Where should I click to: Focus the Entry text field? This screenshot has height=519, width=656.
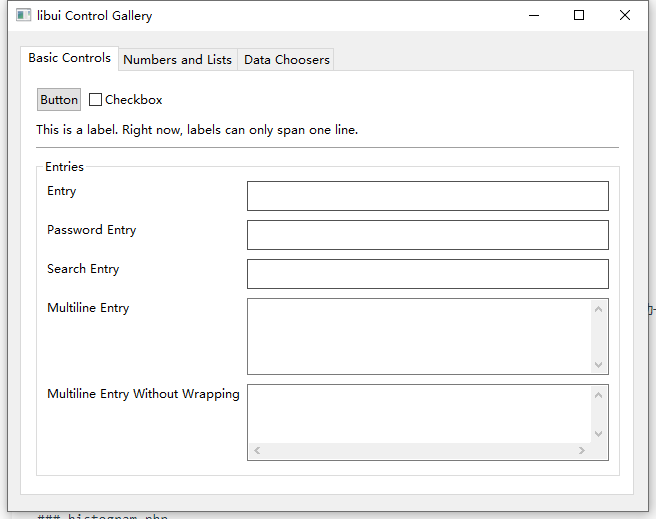pyautogui.click(x=427, y=196)
